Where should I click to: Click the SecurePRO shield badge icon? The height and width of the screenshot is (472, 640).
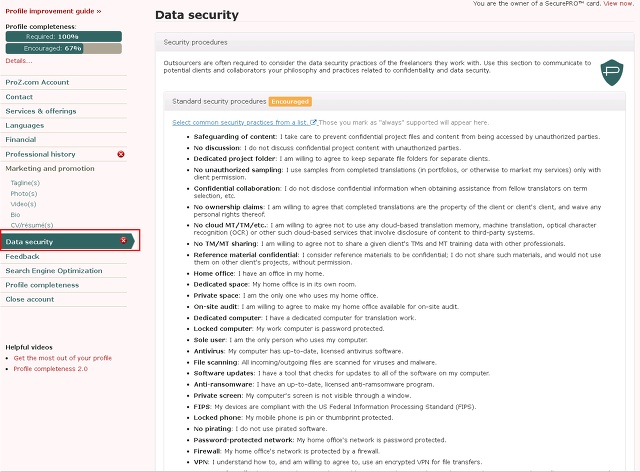pos(612,73)
